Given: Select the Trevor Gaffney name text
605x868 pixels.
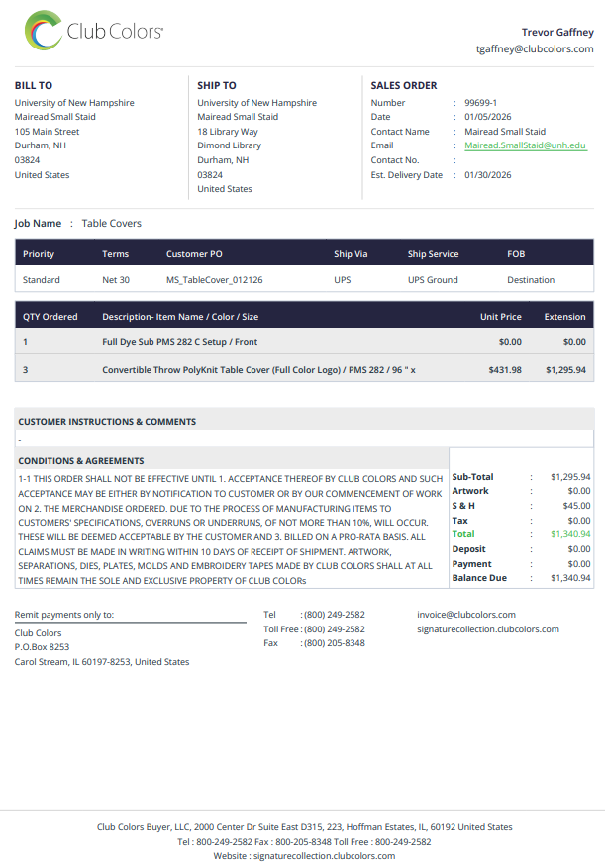Looking at the screenshot, I should 557,32.
